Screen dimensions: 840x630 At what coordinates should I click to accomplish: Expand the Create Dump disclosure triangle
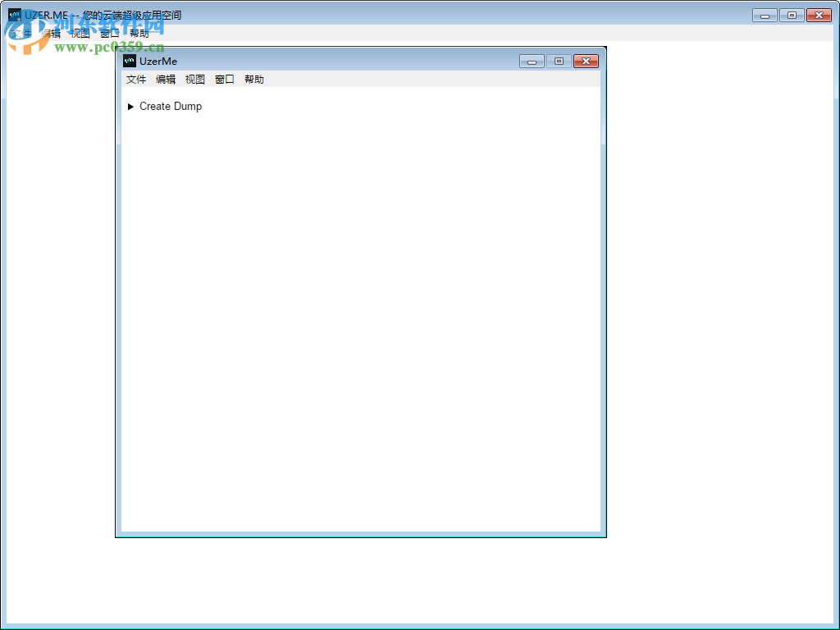pyautogui.click(x=131, y=106)
